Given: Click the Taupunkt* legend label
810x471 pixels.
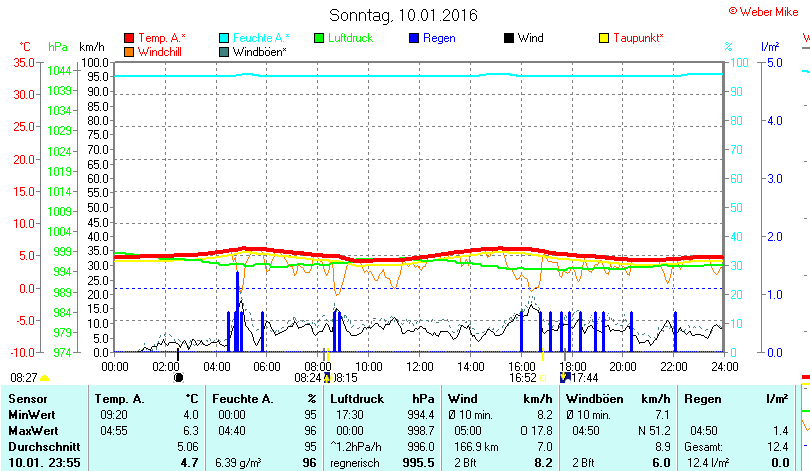Looking at the screenshot, I should (638, 38).
